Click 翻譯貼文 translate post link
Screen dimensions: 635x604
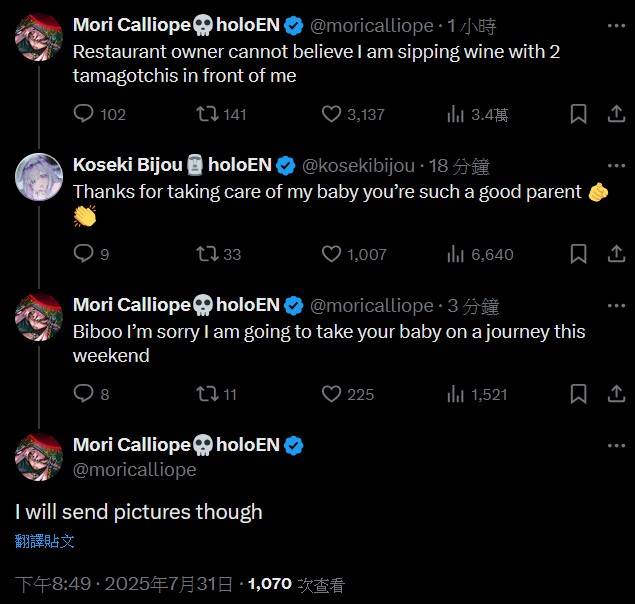click(45, 542)
